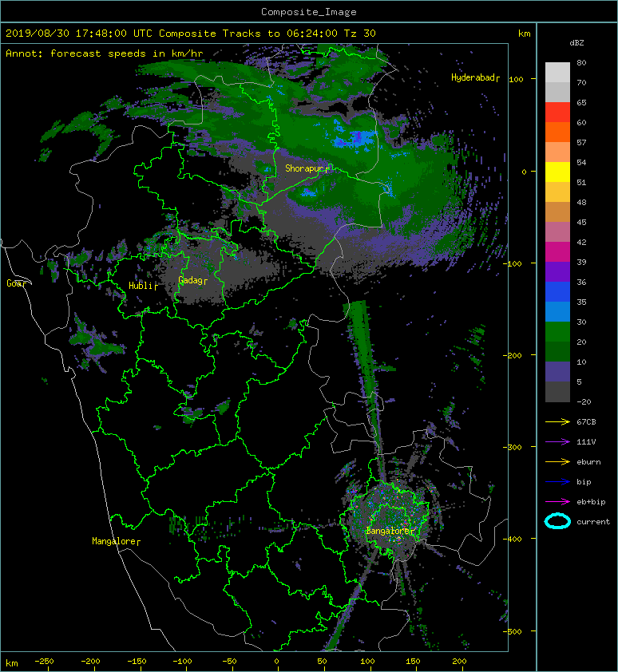The height and width of the screenshot is (672, 618).
Task: Select the purple 39–36 dBZ swatch
Action: pyautogui.click(x=557, y=271)
